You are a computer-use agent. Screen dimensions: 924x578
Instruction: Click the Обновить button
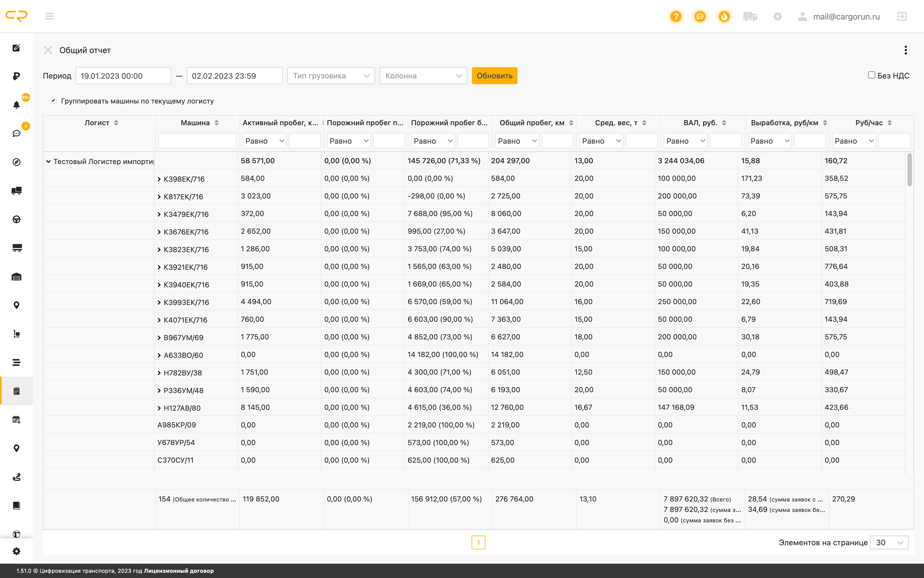(x=494, y=76)
